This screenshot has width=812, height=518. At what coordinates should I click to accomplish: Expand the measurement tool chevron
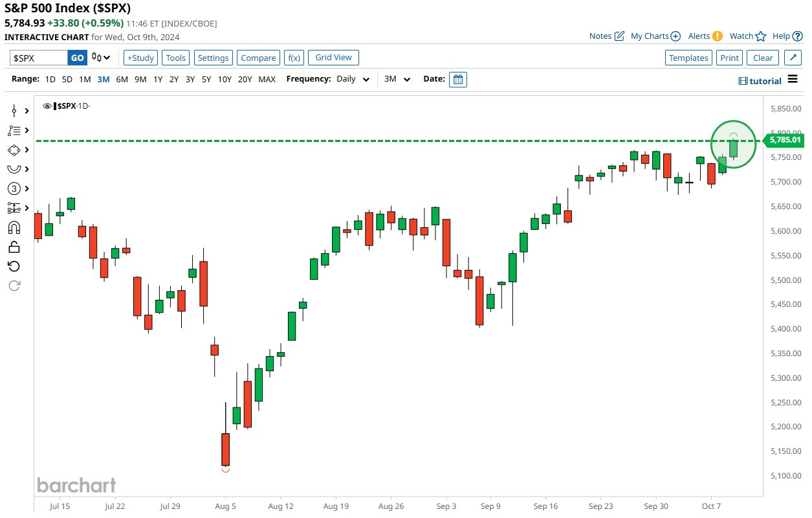point(27,208)
